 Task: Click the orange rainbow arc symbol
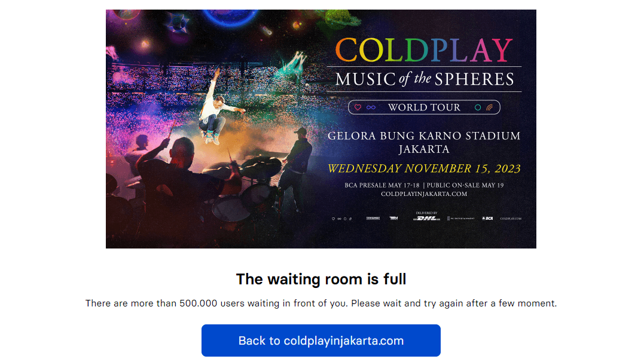(x=490, y=108)
